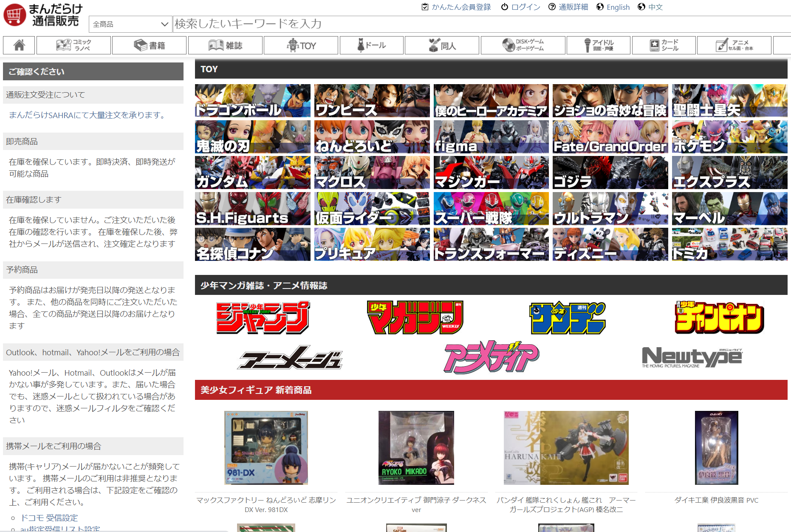Select the ガンダム banner
The width and height of the screenshot is (791, 532).
[x=253, y=173]
